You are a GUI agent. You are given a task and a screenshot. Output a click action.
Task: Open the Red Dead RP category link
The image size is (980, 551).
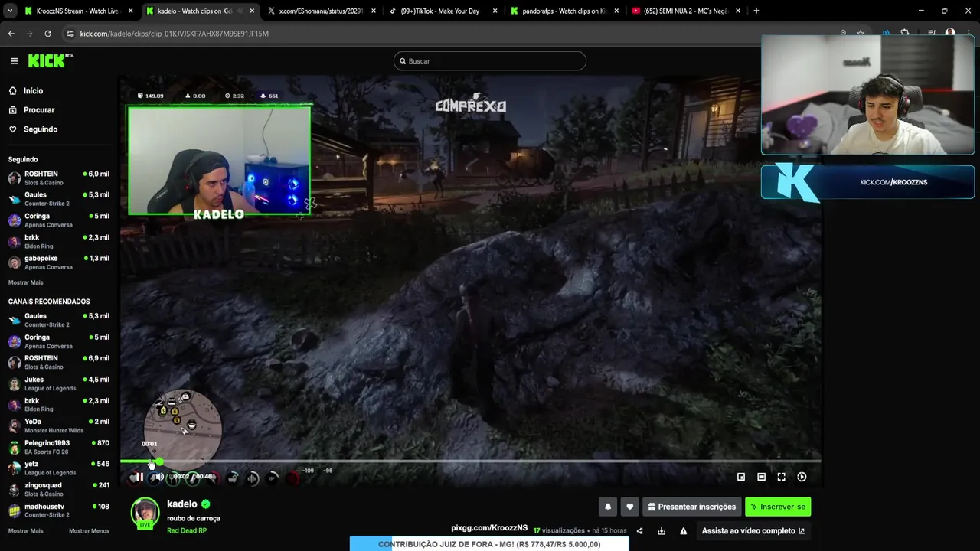click(187, 530)
